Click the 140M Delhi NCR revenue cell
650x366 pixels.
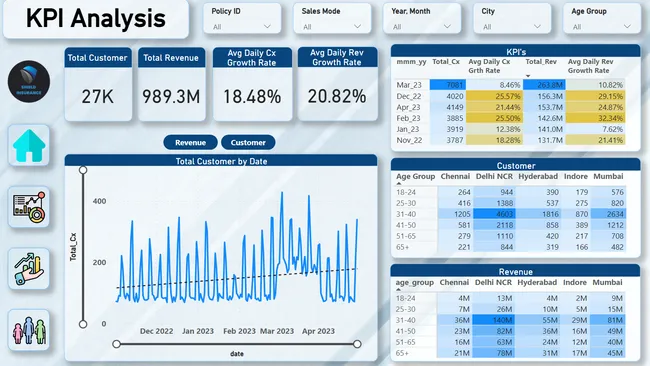click(493, 320)
